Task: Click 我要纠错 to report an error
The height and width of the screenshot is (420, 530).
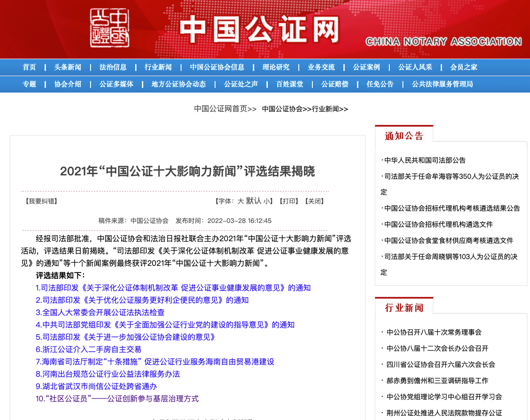Action: click(x=41, y=201)
